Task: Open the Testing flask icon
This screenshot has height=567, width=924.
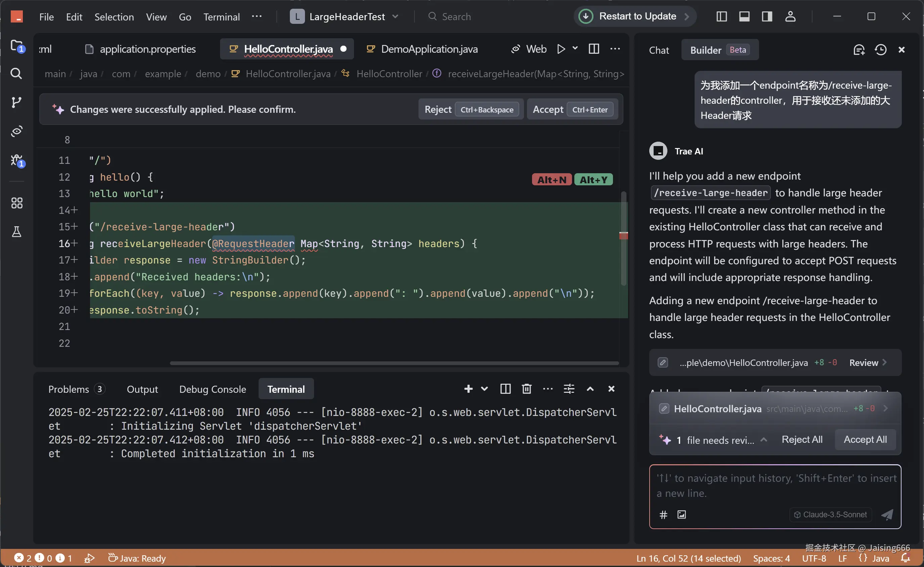Action: [x=16, y=232]
